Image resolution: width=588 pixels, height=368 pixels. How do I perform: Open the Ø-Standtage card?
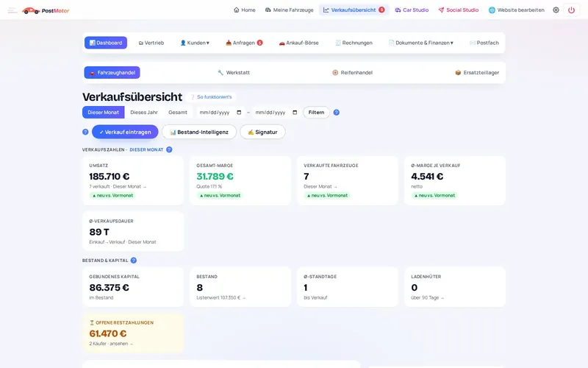(x=348, y=287)
